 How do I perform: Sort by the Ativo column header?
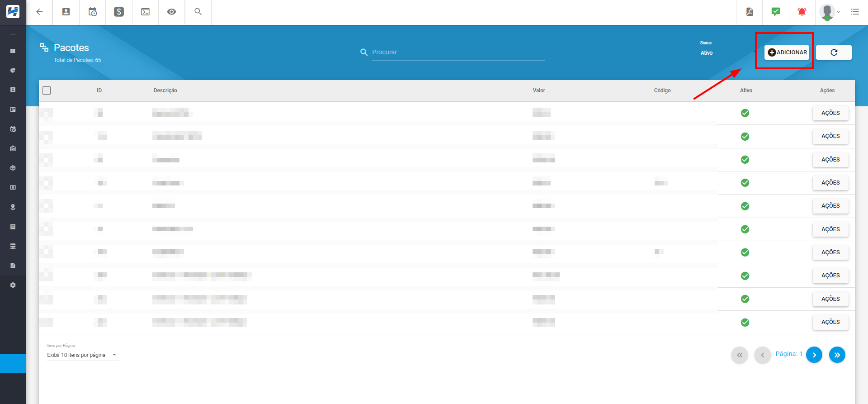746,90
